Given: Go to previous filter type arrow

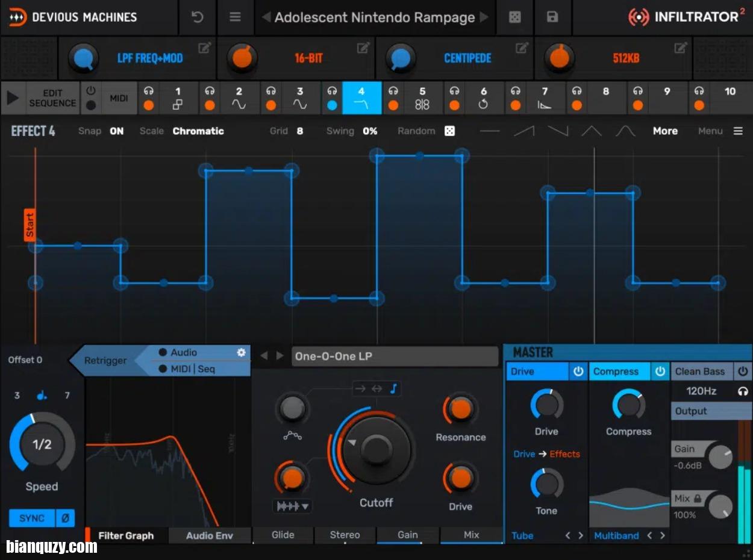Looking at the screenshot, I should [x=264, y=356].
